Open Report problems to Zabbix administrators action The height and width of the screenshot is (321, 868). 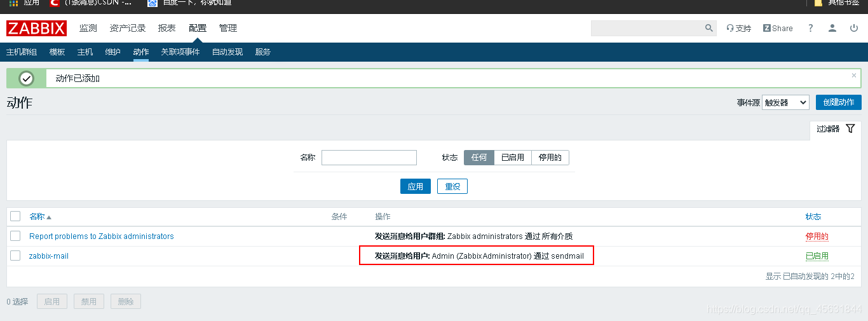(102, 236)
